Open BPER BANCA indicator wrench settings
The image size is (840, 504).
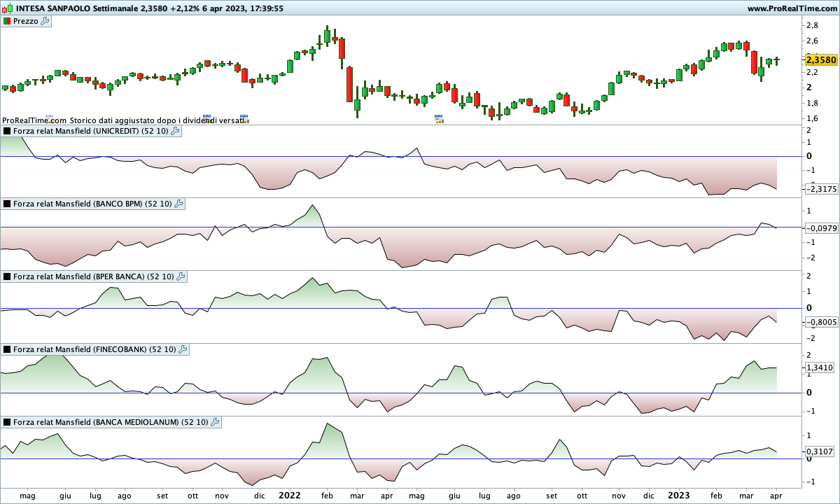181,276
